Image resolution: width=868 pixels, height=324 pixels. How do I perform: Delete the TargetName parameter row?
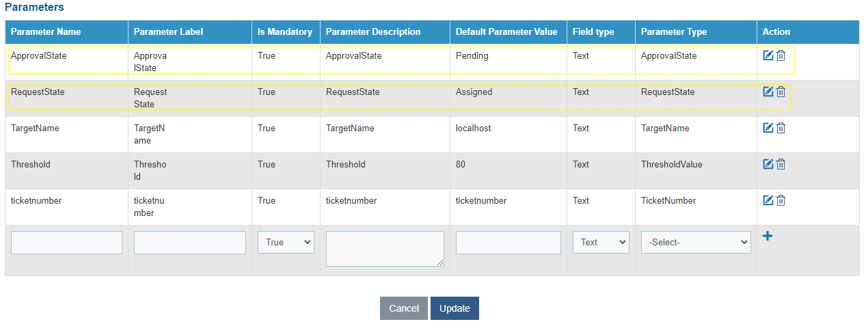coord(781,128)
